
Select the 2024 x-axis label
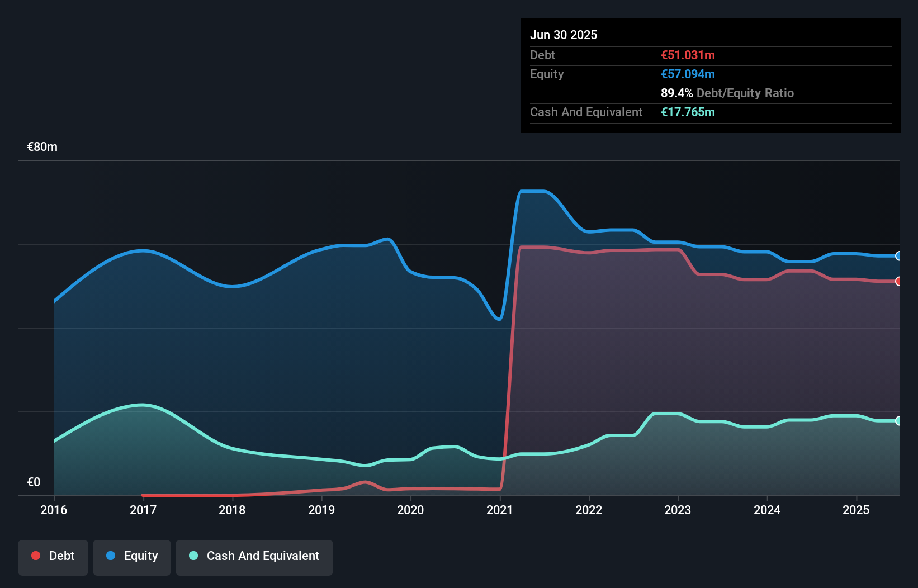click(x=767, y=510)
